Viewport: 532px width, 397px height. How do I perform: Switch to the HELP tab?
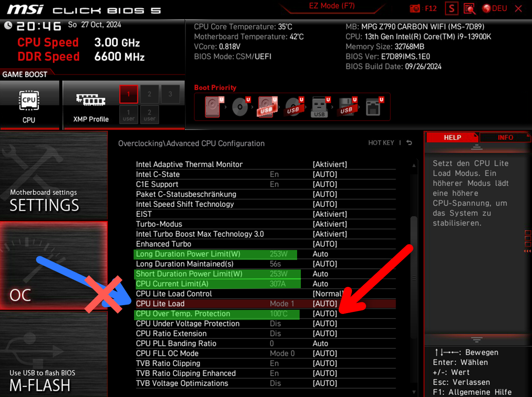[452, 137]
